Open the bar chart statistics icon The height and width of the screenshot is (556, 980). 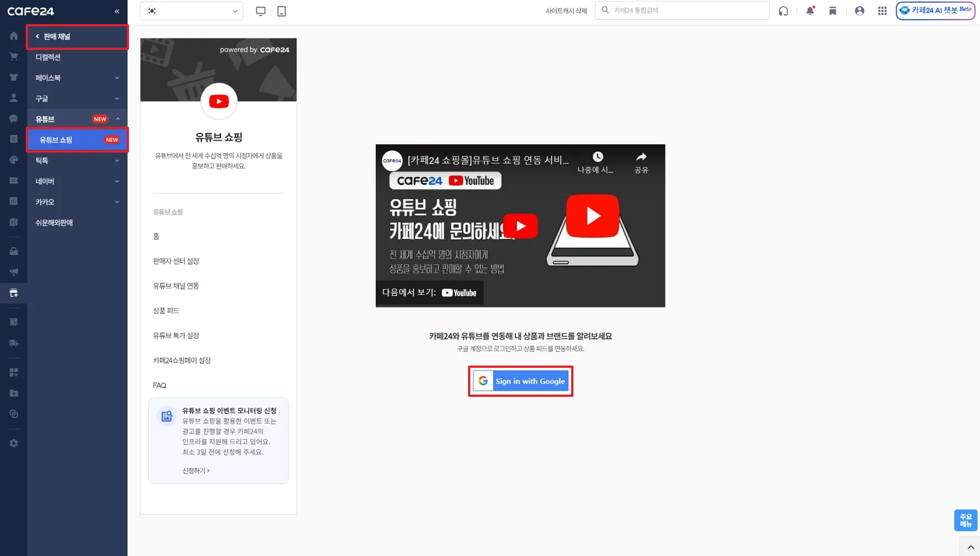point(14,201)
